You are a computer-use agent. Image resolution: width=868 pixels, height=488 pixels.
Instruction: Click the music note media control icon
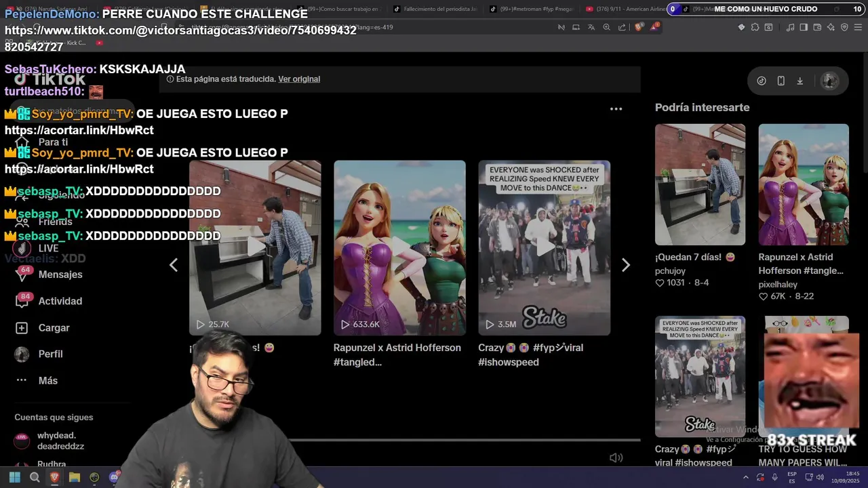790,27
